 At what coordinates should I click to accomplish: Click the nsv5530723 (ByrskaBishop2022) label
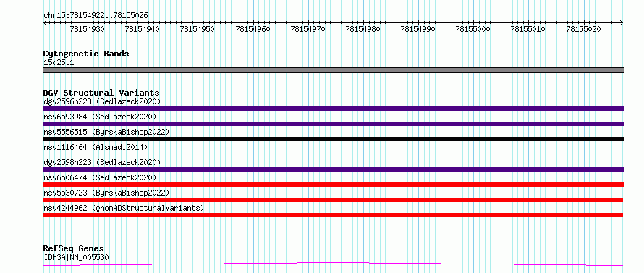click(106, 193)
